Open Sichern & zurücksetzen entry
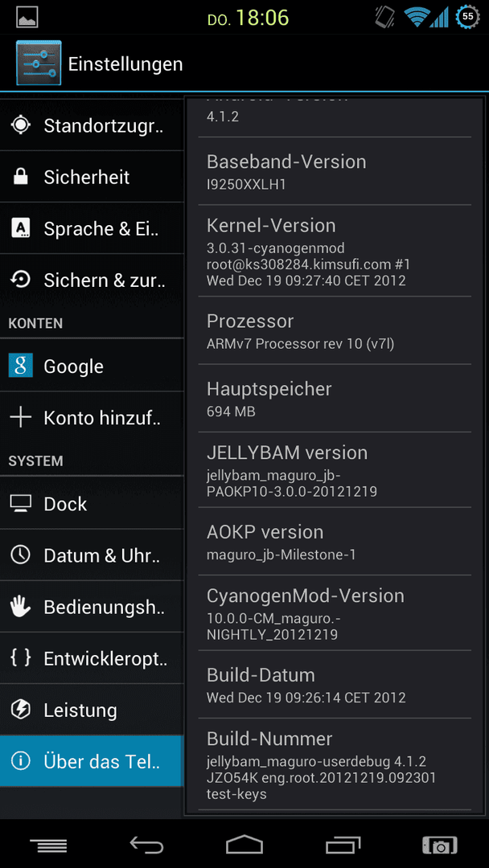This screenshot has width=489, height=868. point(92,280)
